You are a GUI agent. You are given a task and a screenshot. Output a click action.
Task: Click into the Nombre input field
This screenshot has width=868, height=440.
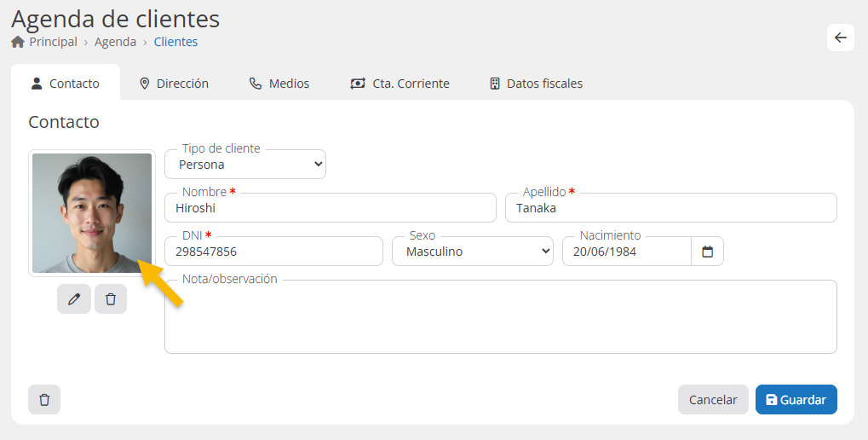[331, 208]
